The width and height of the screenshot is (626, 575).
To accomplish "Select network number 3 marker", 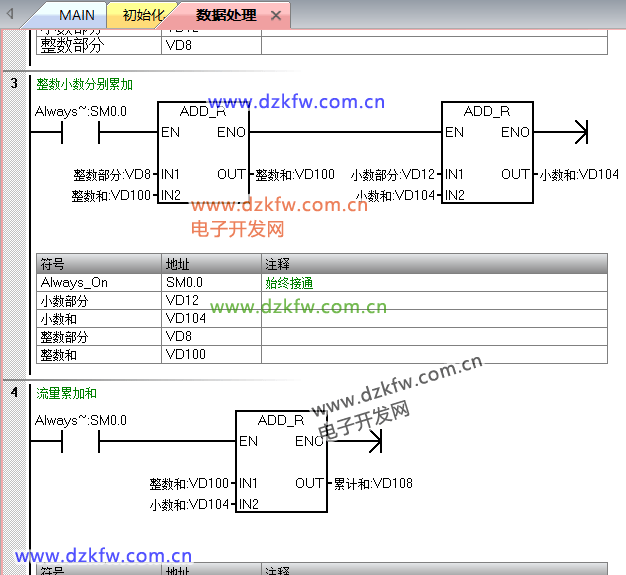I will pos(14,84).
